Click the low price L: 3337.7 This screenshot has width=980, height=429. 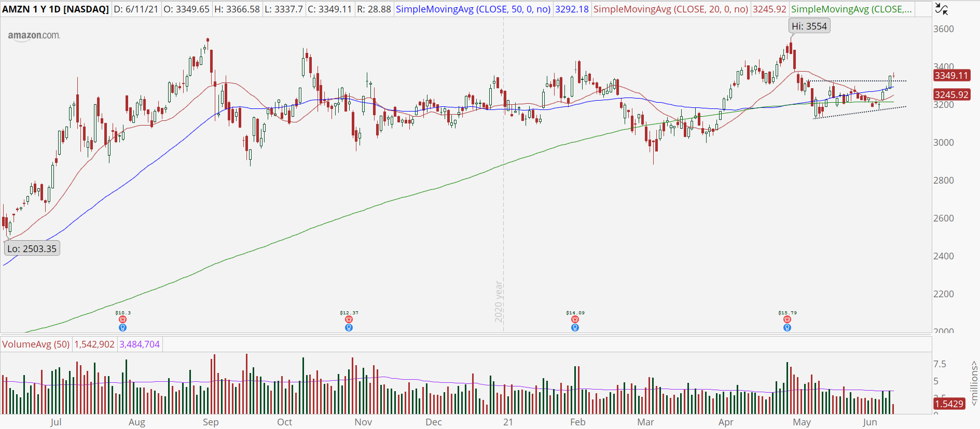pyautogui.click(x=284, y=9)
